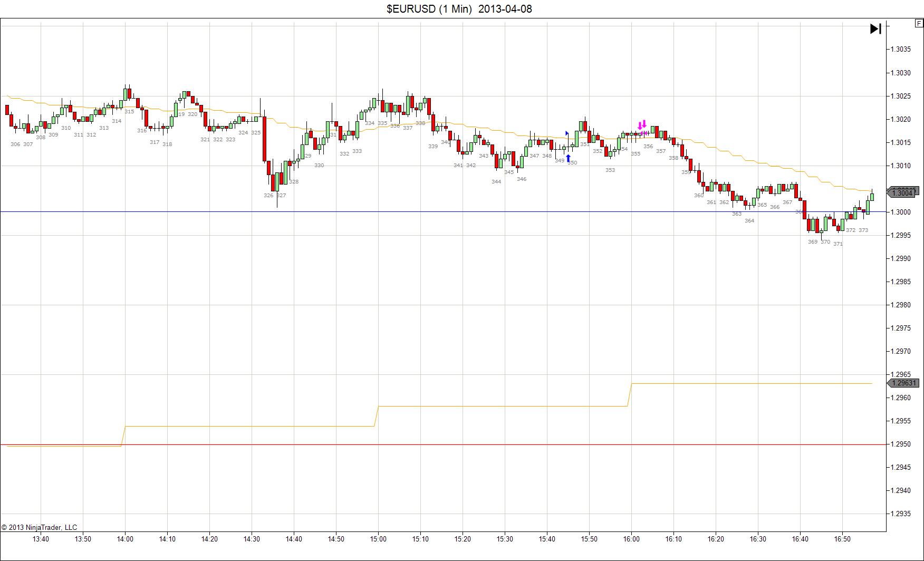Select the red horizontal line at 1.2950
Image resolution: width=924 pixels, height=561 pixels.
[x=443, y=444]
